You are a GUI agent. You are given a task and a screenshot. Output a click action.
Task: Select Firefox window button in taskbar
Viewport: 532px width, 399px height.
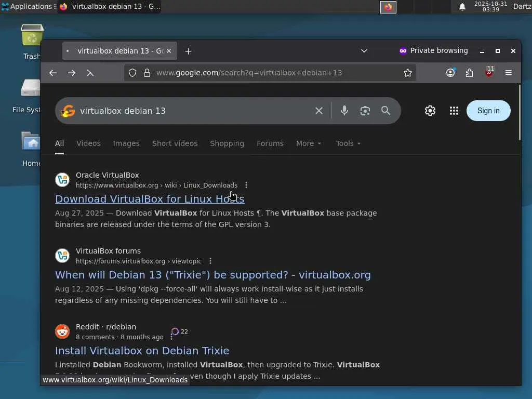110,6
